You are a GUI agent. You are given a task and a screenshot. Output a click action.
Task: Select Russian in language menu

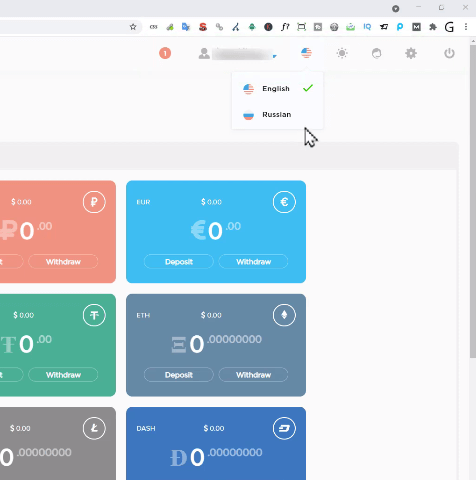277,115
